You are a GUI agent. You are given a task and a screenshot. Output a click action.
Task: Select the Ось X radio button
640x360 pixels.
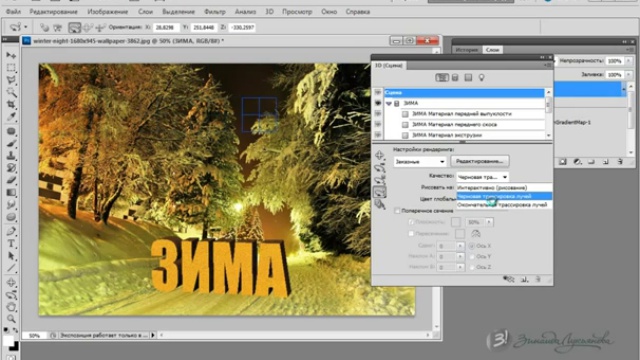[471, 246]
